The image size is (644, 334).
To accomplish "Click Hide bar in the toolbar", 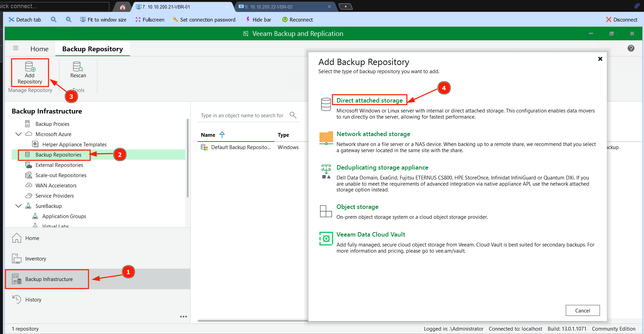I will point(259,19).
